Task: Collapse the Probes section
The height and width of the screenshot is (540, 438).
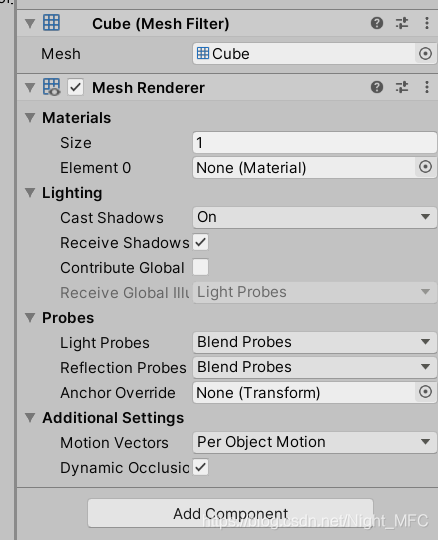Action: point(30,318)
